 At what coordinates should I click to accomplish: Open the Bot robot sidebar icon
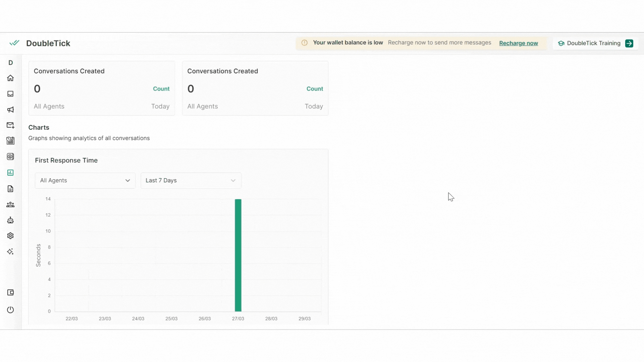(10, 220)
